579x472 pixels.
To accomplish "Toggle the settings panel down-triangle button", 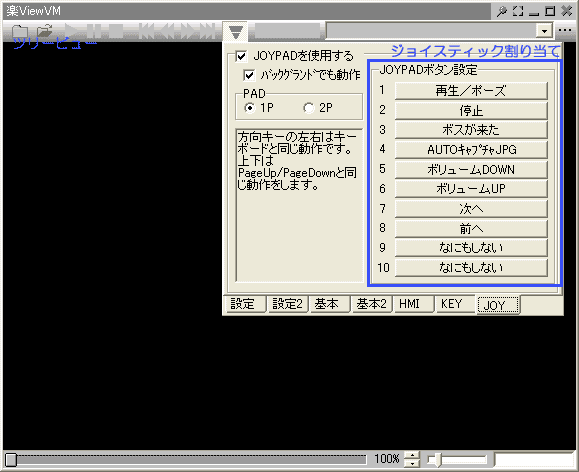I will tap(236, 32).
